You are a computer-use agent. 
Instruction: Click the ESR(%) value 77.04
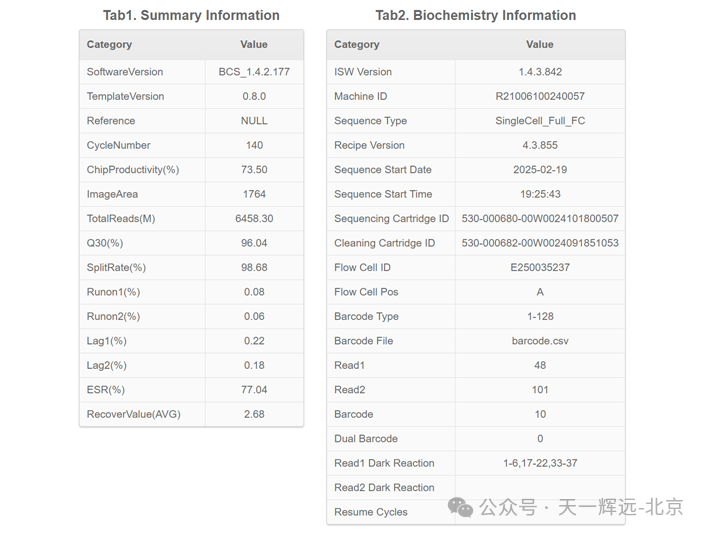point(254,390)
